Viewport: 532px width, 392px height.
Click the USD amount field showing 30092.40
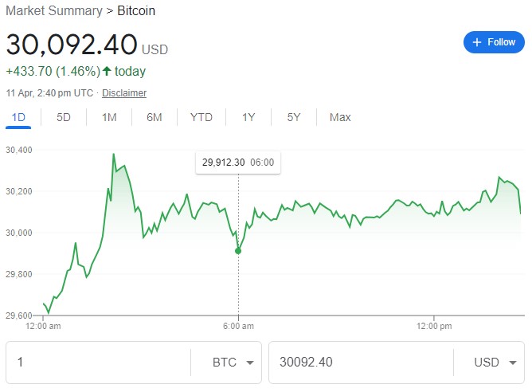361,363
